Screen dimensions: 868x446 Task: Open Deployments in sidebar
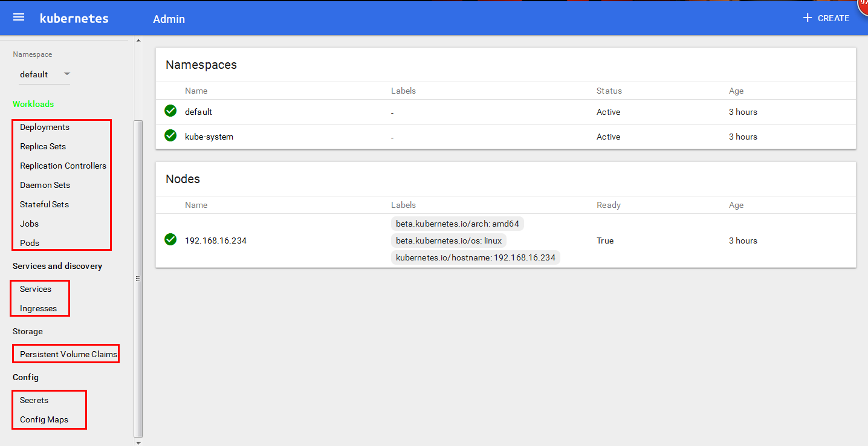click(45, 127)
